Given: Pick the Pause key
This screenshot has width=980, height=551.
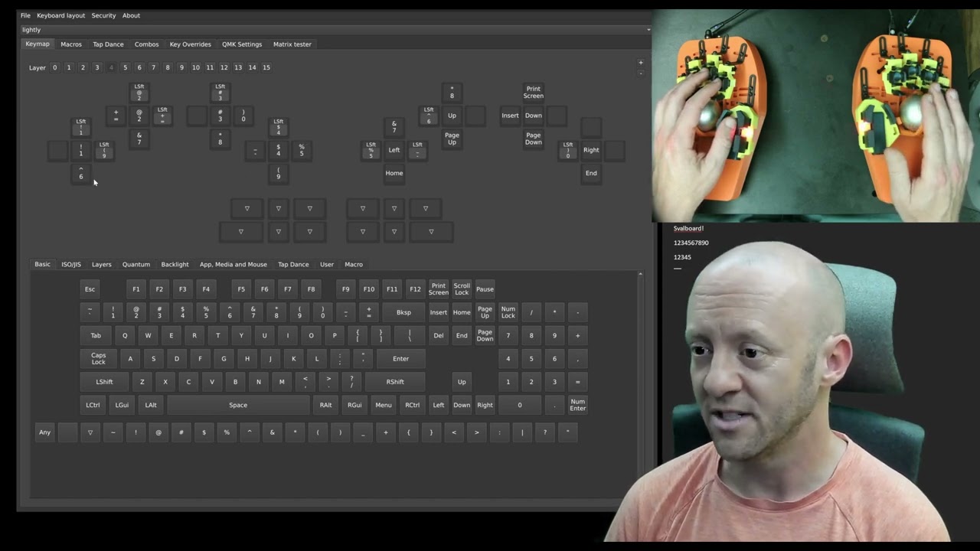Looking at the screenshot, I should (x=485, y=289).
